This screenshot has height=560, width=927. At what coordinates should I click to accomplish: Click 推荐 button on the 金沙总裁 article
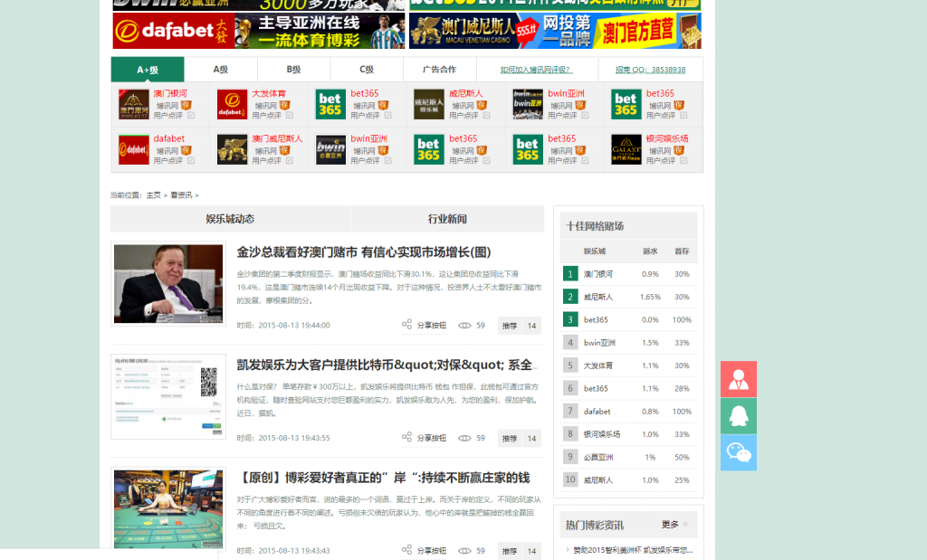coord(510,326)
